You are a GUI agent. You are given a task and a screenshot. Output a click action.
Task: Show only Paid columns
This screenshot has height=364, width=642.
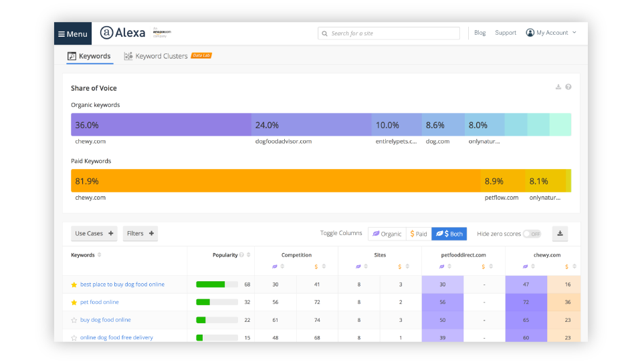point(419,234)
